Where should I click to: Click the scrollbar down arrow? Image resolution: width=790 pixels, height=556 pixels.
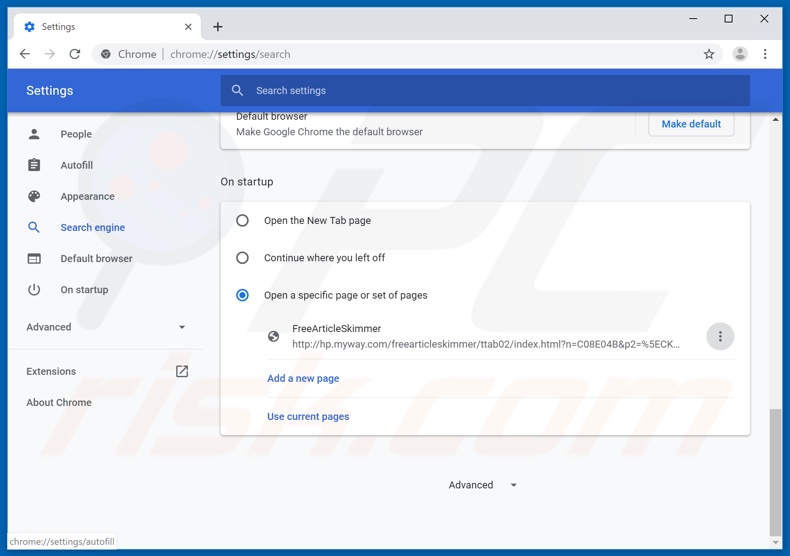pyautogui.click(x=775, y=542)
